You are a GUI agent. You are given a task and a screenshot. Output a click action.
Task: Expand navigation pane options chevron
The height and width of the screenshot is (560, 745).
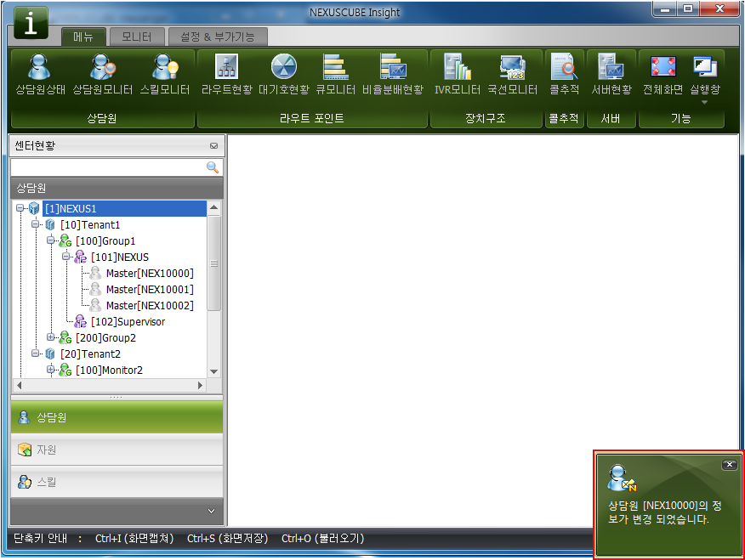212,511
